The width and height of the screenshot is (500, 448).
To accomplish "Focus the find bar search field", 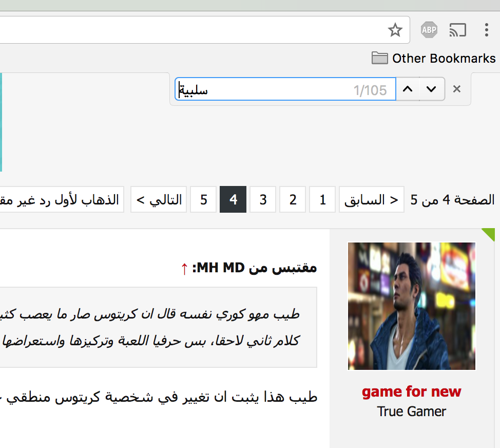I will point(285,89).
